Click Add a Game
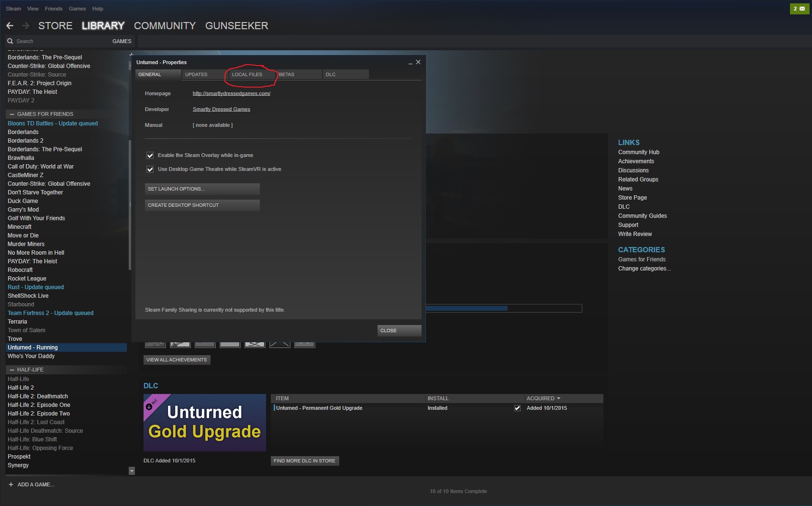The height and width of the screenshot is (506, 812). [36, 484]
